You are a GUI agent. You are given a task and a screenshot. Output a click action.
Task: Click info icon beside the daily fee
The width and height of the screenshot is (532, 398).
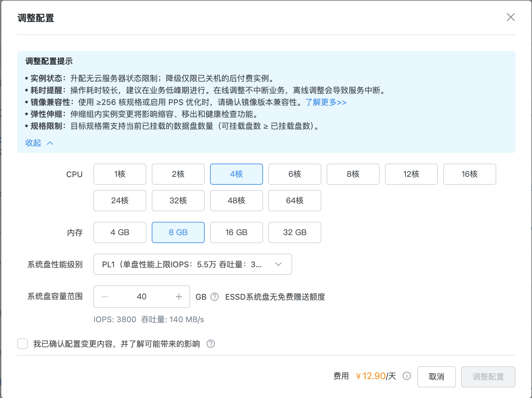(406, 376)
